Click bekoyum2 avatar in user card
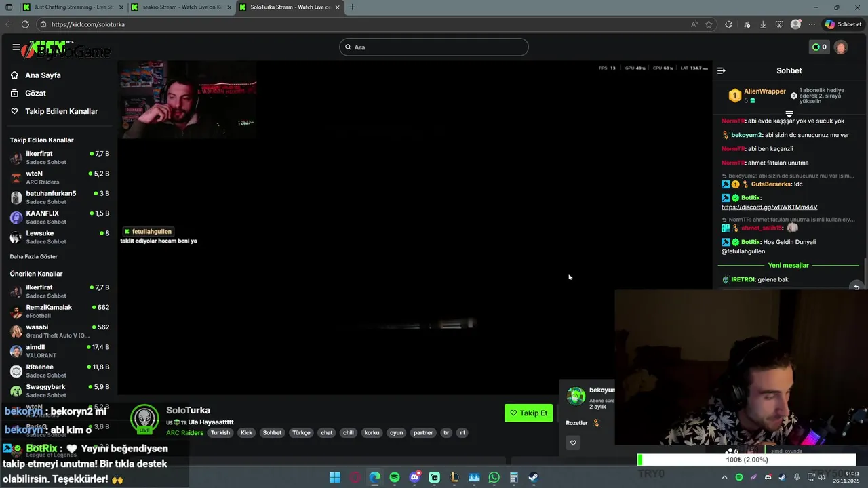 point(576,396)
